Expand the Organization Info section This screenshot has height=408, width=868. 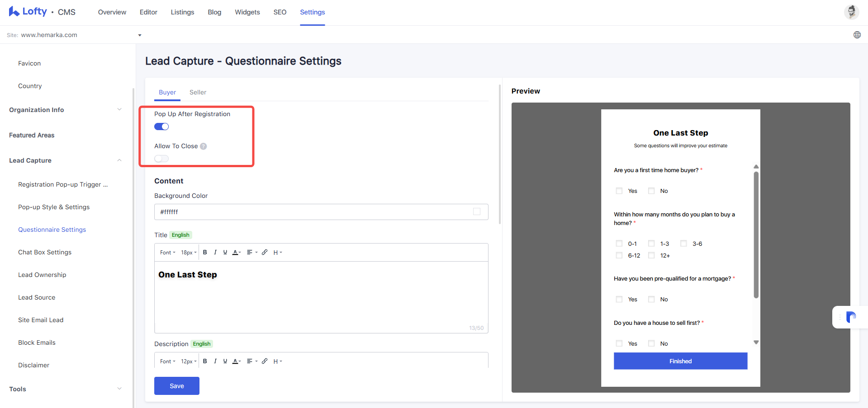tap(66, 110)
